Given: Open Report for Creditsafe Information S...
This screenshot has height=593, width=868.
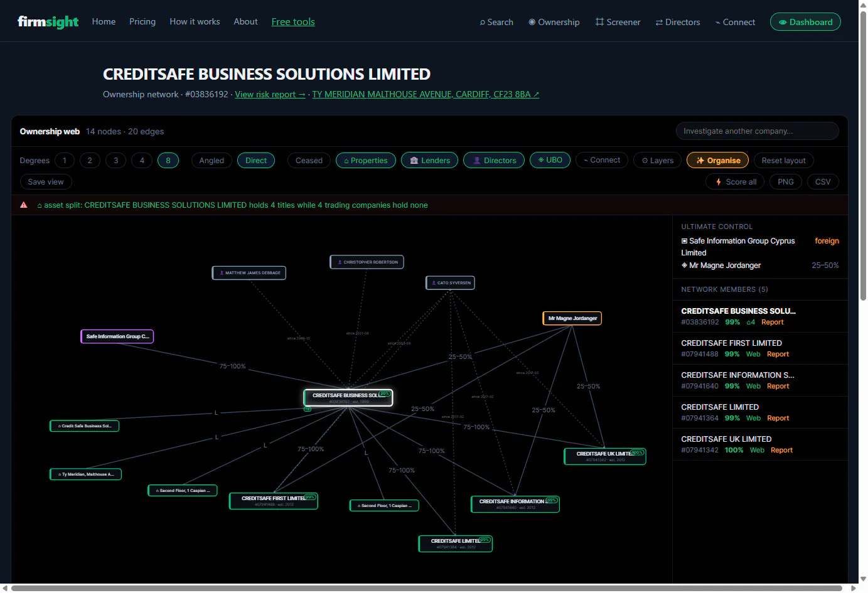Looking at the screenshot, I should (x=778, y=387).
